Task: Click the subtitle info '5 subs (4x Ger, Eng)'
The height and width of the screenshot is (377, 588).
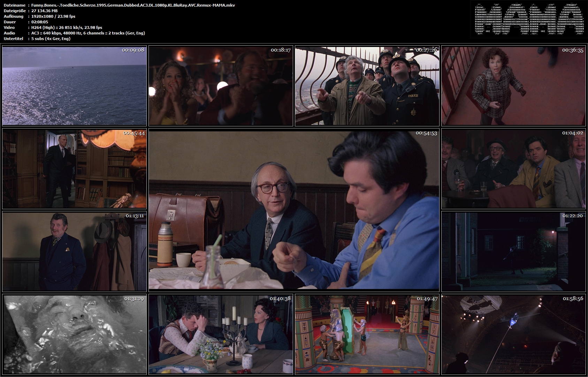Action: pyautogui.click(x=51, y=39)
